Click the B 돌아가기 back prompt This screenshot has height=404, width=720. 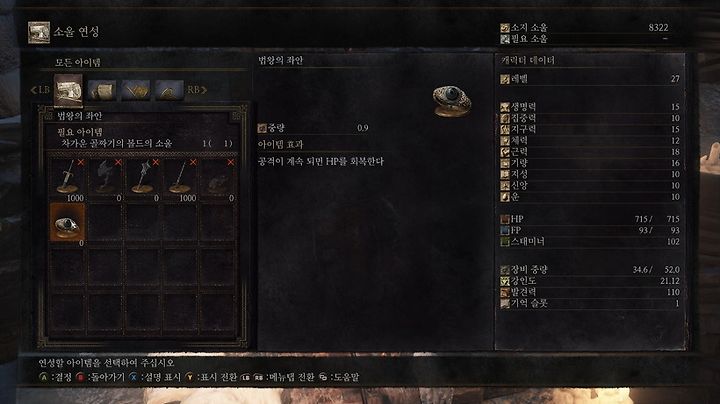(x=100, y=377)
